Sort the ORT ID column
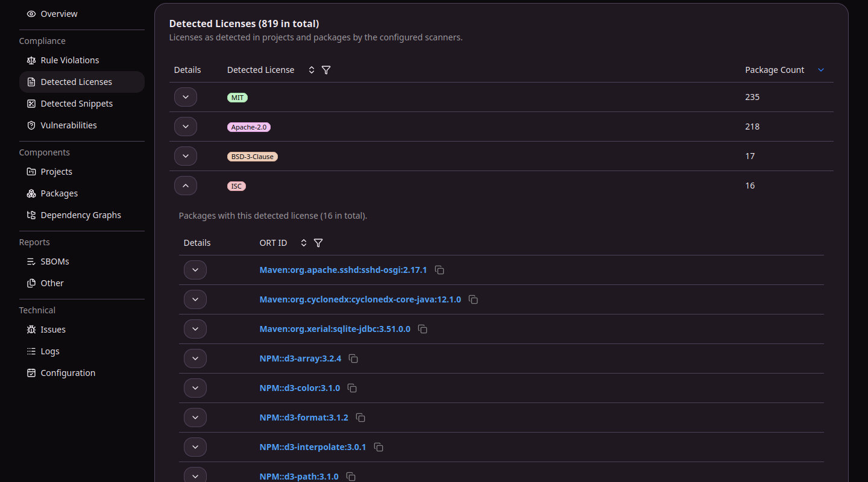The height and width of the screenshot is (482, 868). click(x=304, y=243)
